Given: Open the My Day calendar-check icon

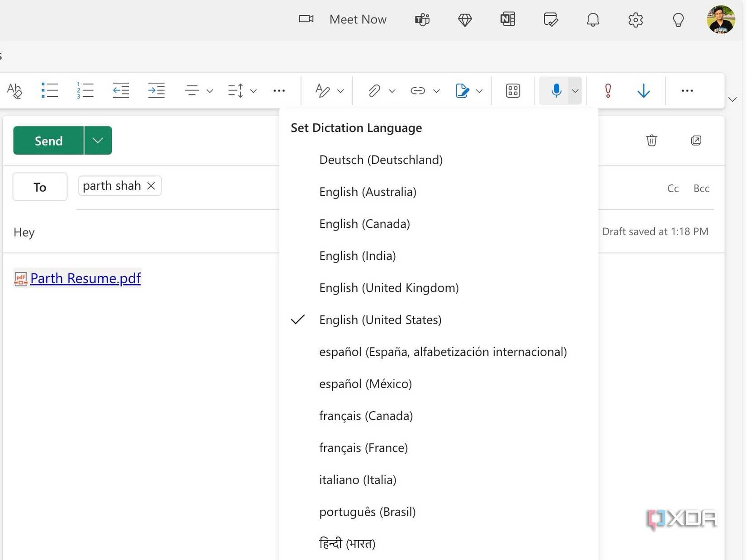Looking at the screenshot, I should (x=550, y=19).
